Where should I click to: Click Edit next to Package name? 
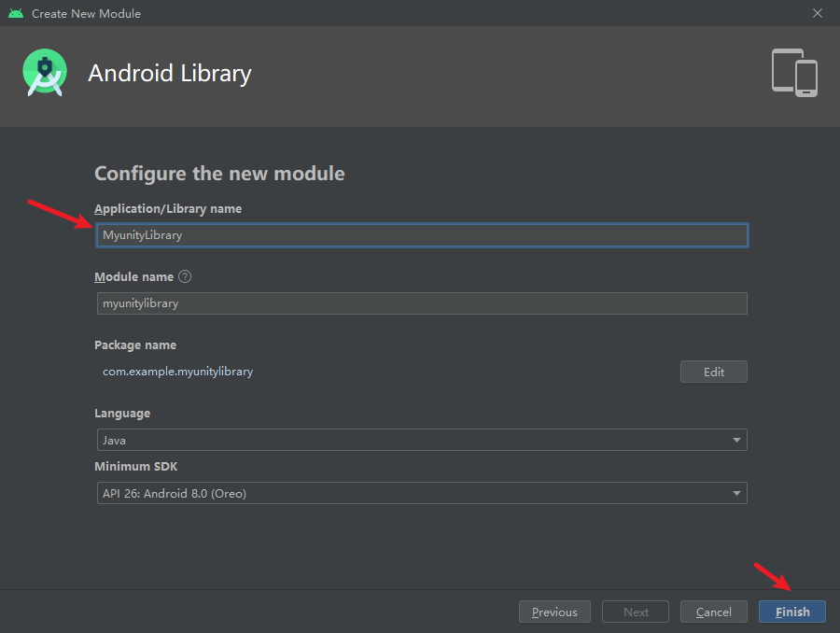pos(713,371)
